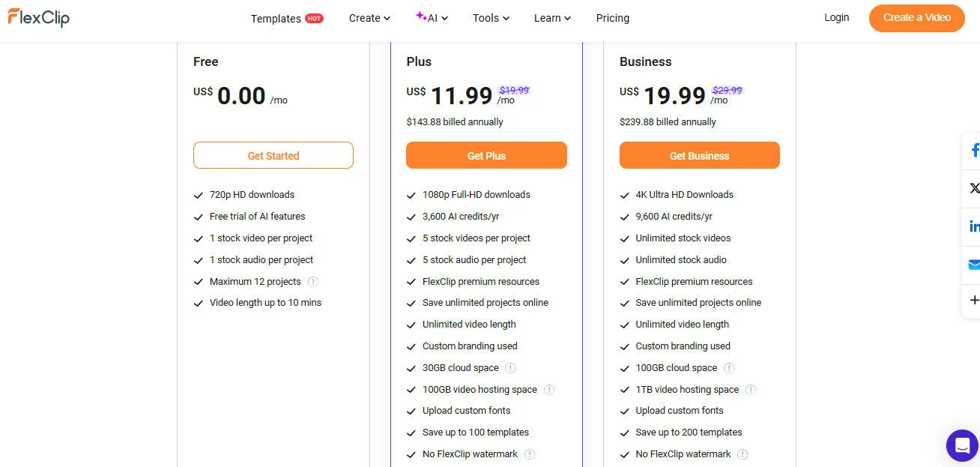Click the LinkedIn share icon
The image size is (980, 467).
pos(973,225)
